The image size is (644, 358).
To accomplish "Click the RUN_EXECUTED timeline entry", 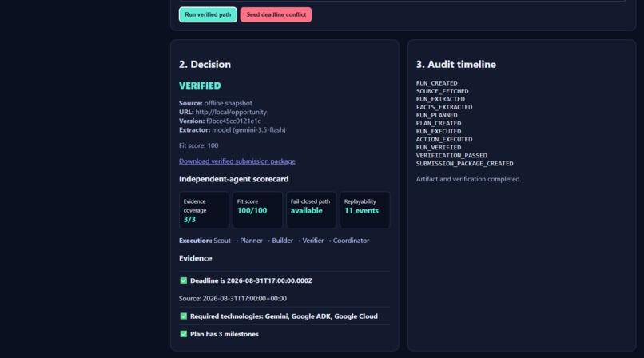I will click(439, 131).
